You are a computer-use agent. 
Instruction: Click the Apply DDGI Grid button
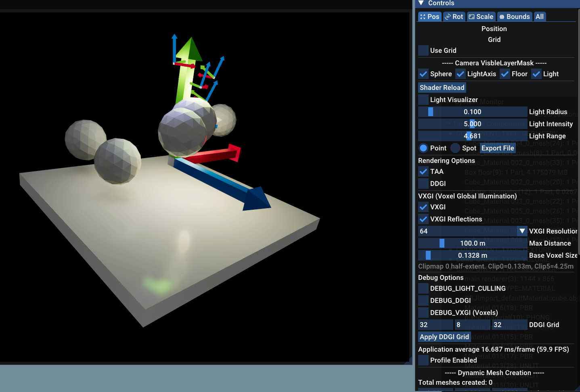click(444, 337)
